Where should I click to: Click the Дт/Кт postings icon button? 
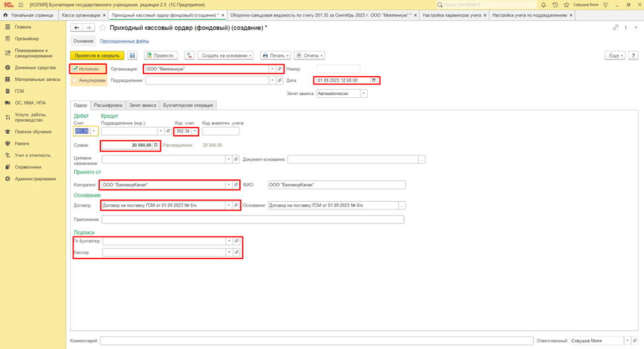189,56
